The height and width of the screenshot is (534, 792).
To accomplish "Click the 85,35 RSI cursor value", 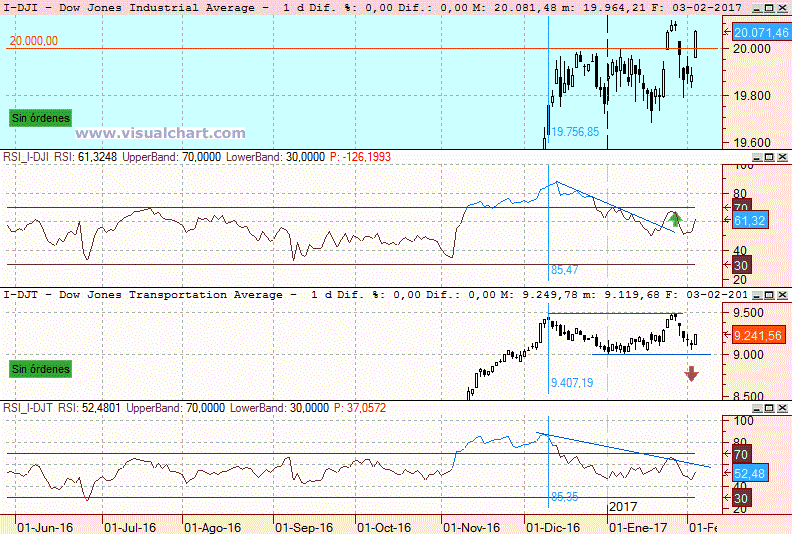I will click(x=564, y=497).
